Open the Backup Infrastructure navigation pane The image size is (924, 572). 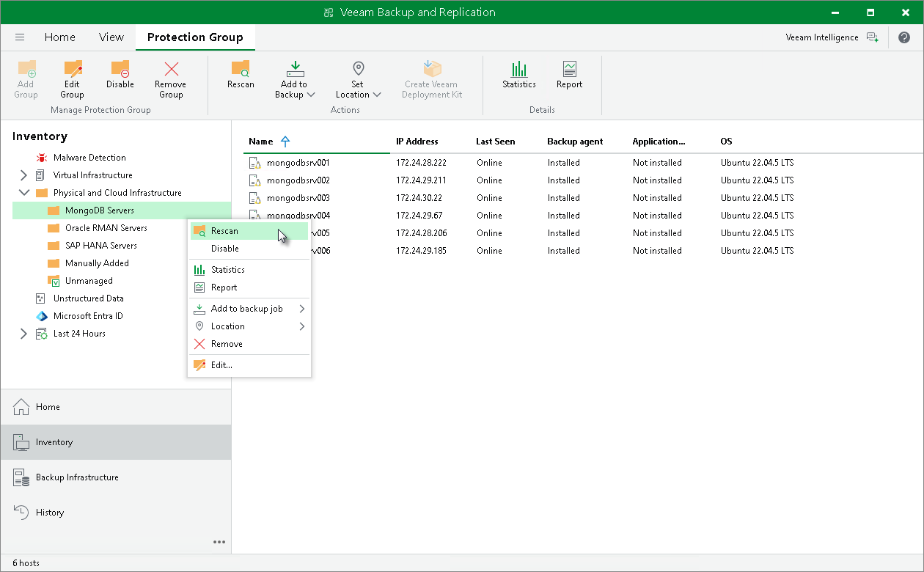coord(116,477)
